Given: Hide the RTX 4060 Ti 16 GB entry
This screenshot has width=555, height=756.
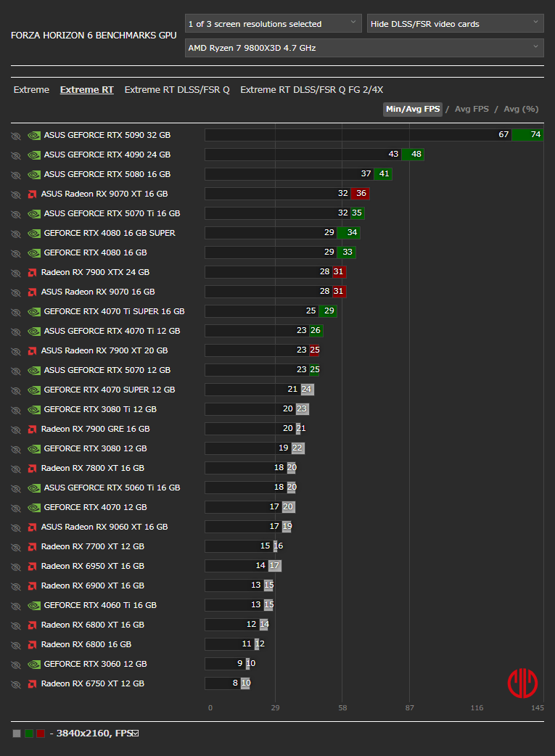Looking at the screenshot, I should click(x=16, y=606).
